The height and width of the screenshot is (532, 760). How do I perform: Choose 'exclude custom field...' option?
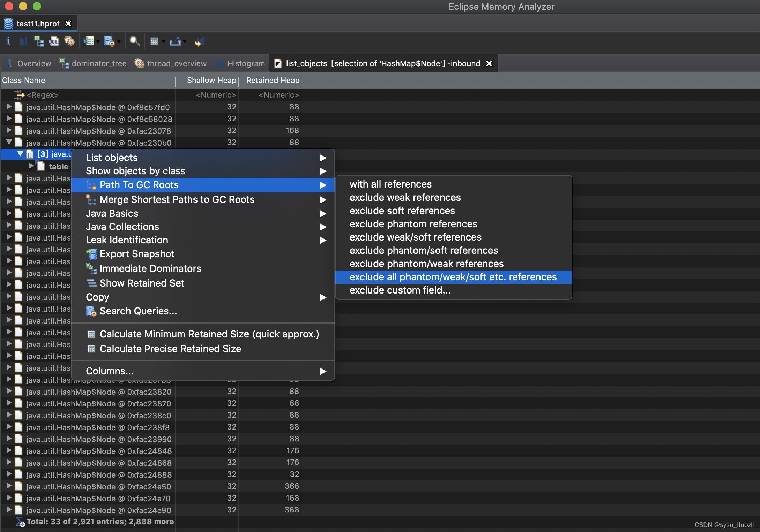[x=453, y=290]
